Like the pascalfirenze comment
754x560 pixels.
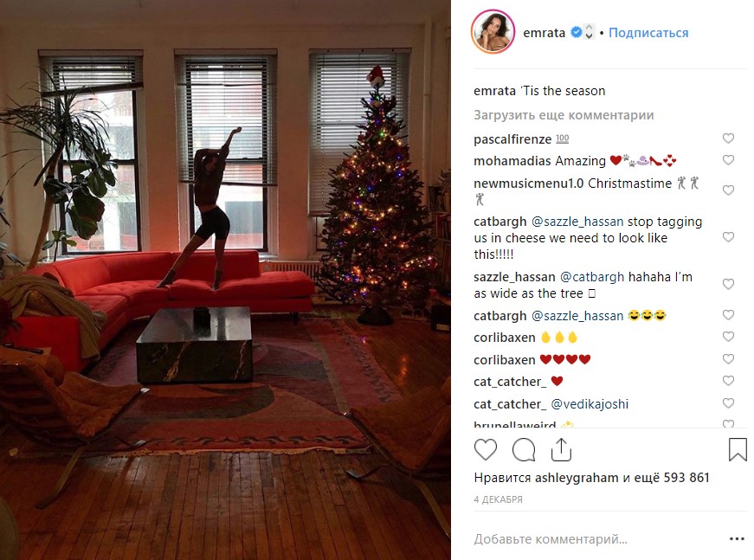tap(729, 138)
